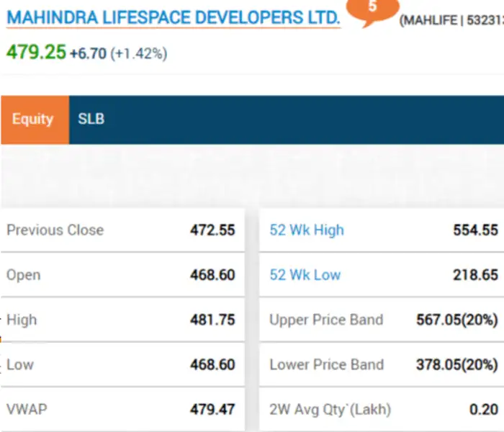Screen dimensions: 504x432
Task: Click the Mahindra Lifespace Developers Ltd. title
Action: [x=173, y=17]
